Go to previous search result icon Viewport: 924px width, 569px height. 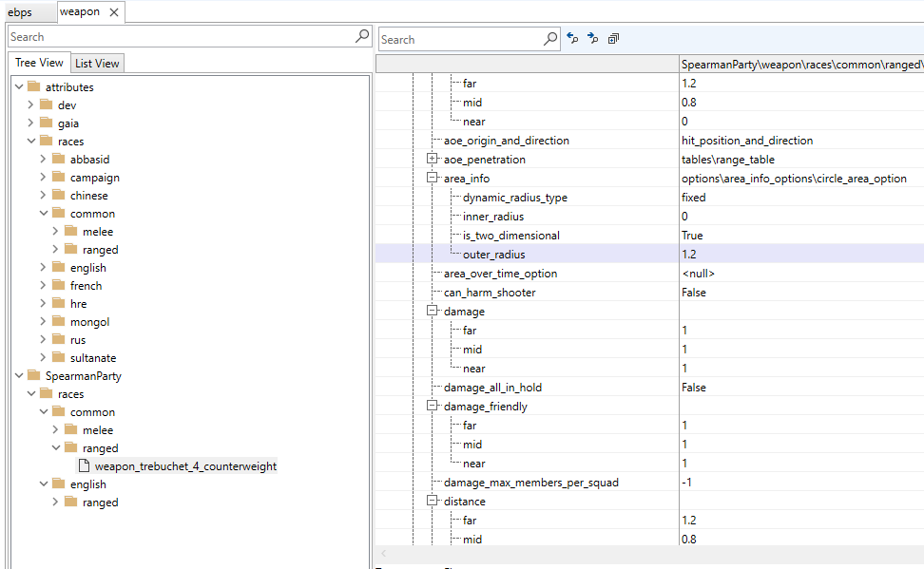pyautogui.click(x=572, y=38)
